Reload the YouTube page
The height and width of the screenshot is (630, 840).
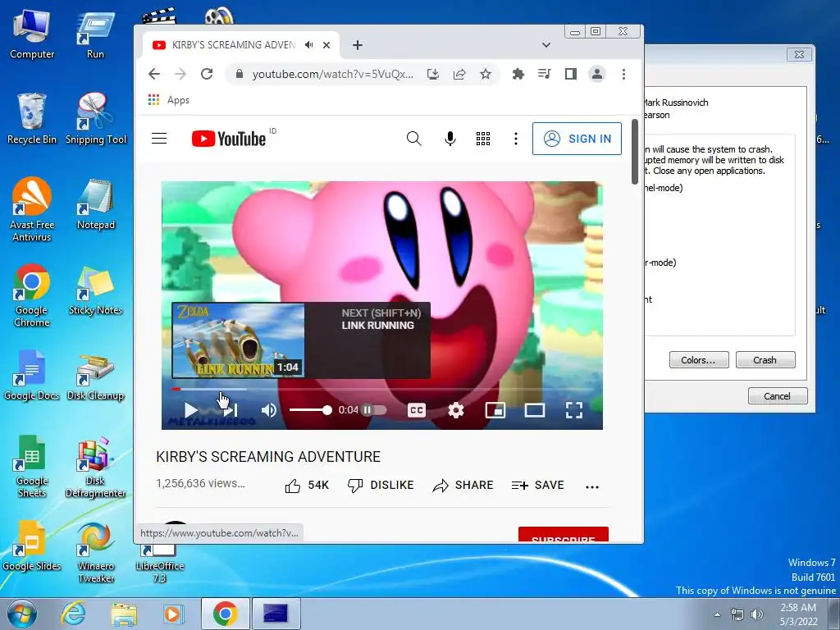207,74
